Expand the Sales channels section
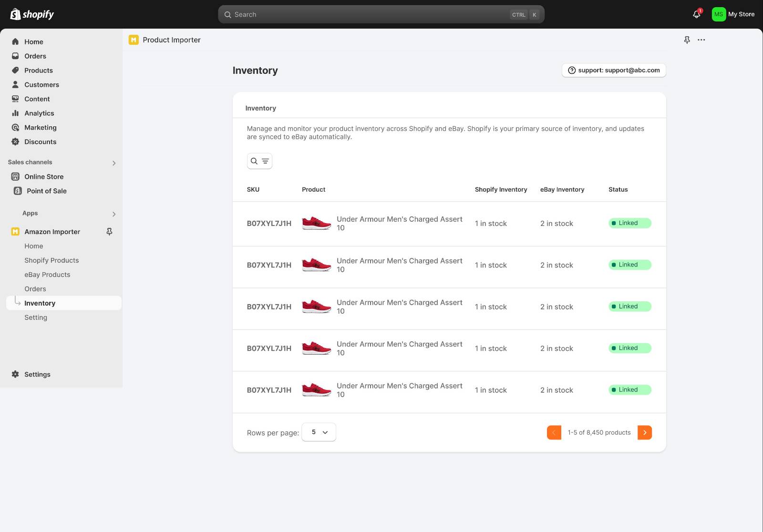 point(113,163)
